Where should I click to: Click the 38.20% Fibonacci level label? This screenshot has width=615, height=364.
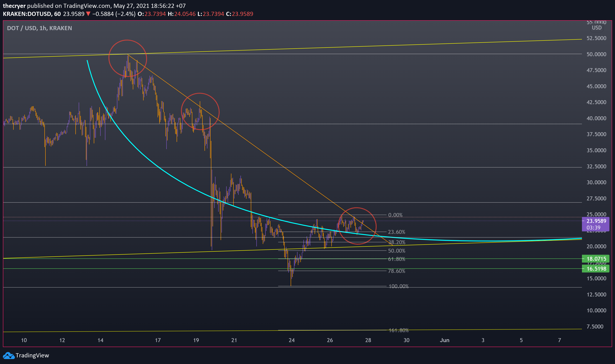[x=397, y=242]
